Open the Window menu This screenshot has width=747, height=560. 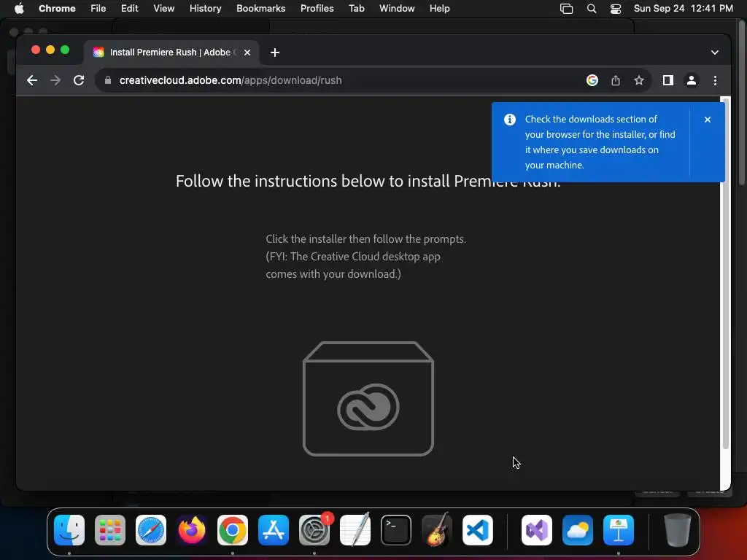coord(397,9)
